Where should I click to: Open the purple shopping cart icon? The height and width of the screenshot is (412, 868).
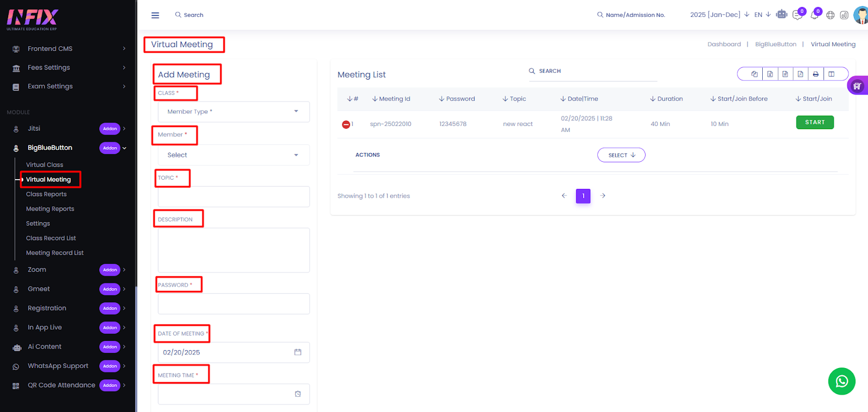click(857, 86)
